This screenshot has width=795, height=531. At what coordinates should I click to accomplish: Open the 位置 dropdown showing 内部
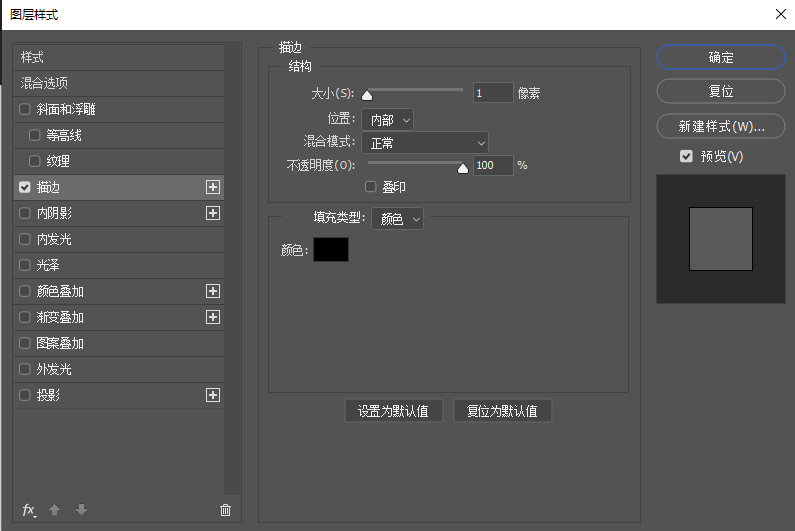pos(387,120)
